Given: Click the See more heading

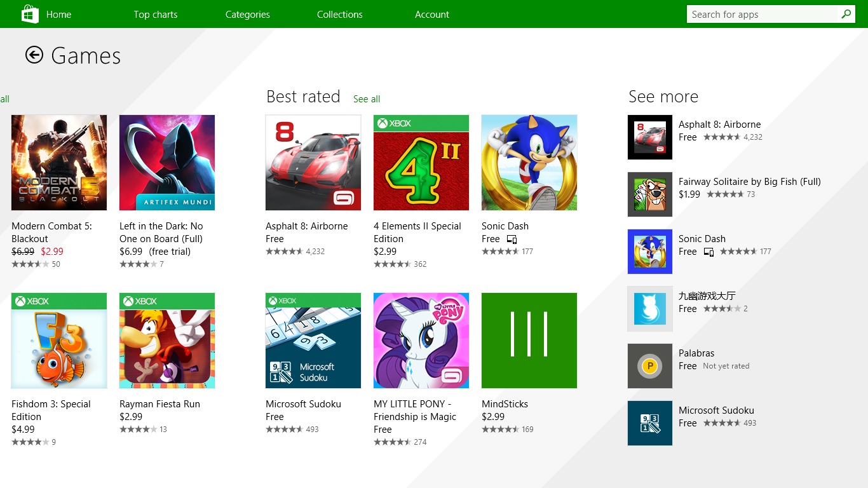Looking at the screenshot, I should tap(663, 97).
